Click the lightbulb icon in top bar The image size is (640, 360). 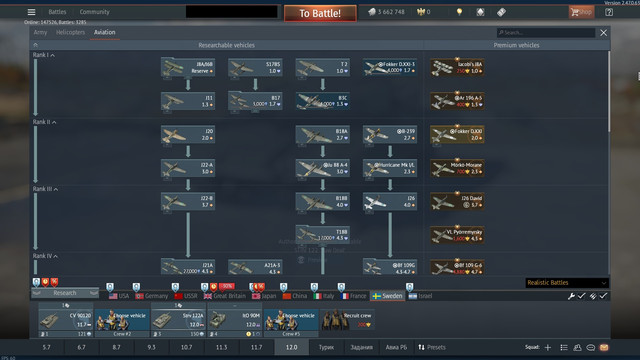459,12
